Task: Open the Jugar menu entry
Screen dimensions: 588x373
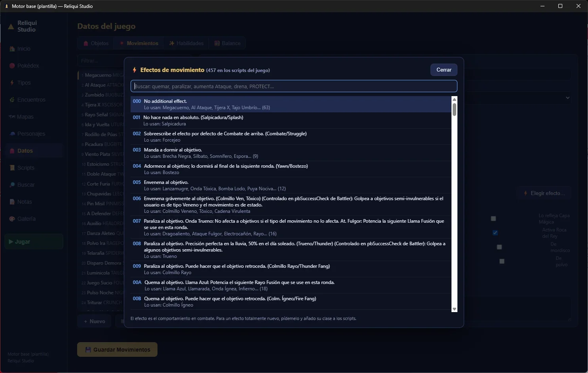Action: point(34,242)
